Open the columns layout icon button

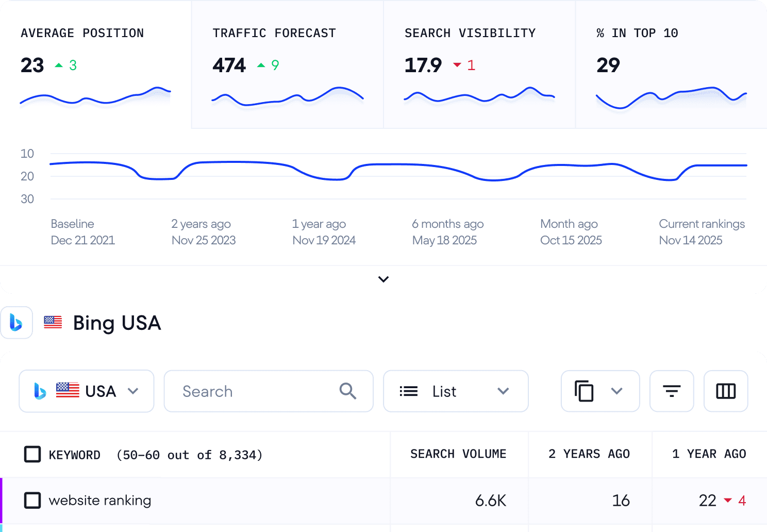tap(725, 391)
